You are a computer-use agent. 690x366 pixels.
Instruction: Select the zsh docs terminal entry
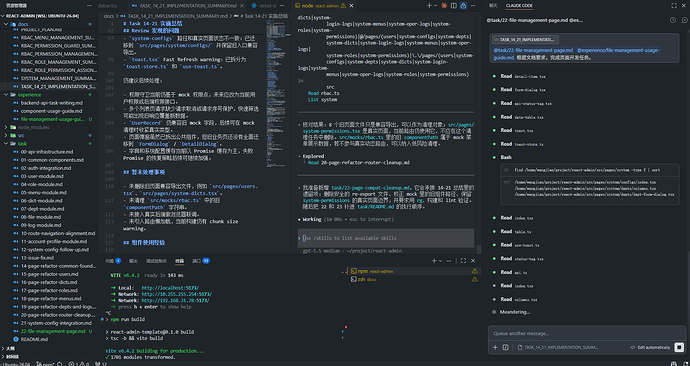point(415,279)
